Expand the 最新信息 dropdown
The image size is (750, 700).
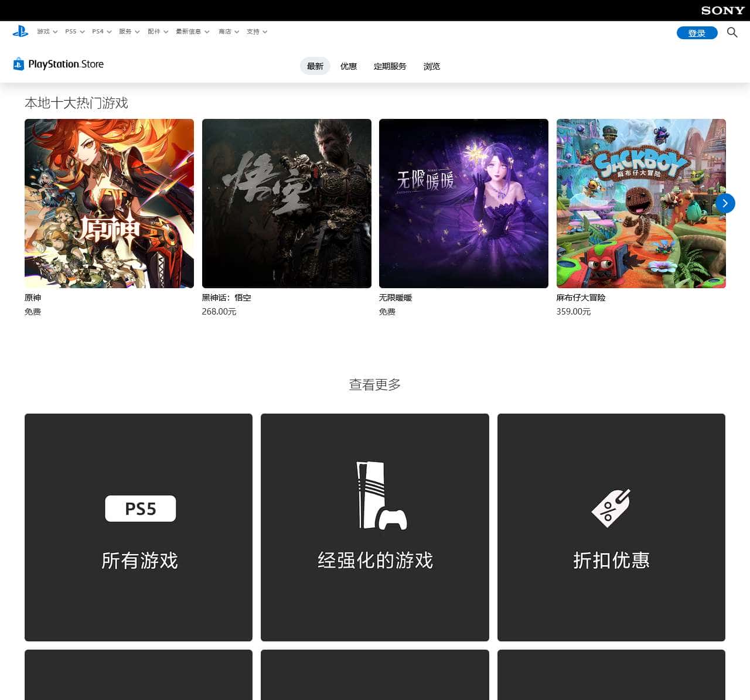coord(193,32)
